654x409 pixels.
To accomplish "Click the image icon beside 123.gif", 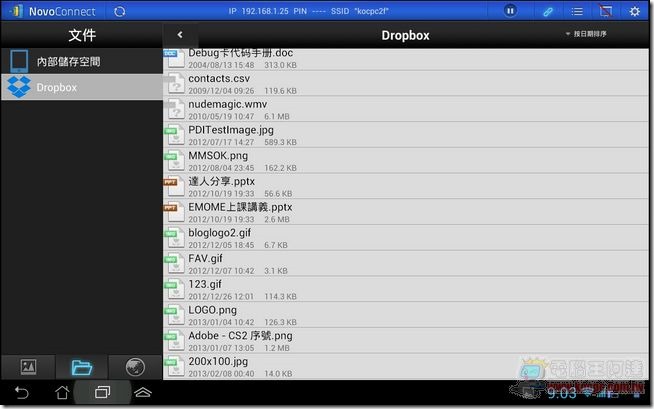I will (x=174, y=290).
